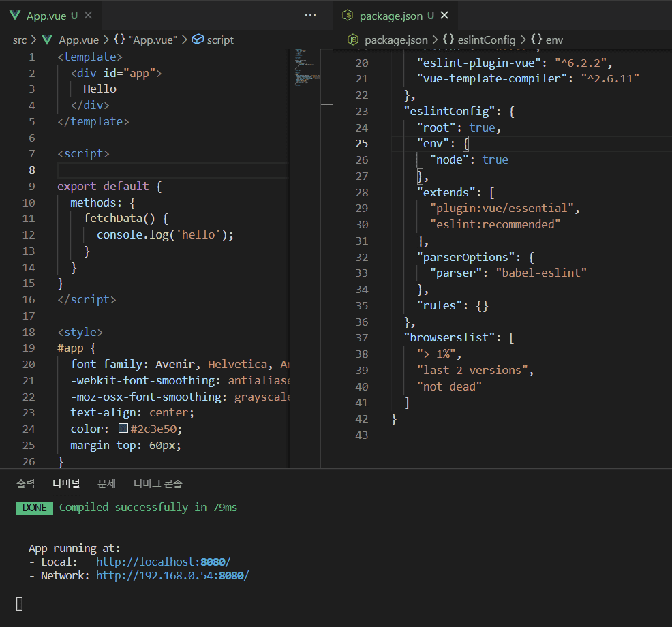Open the localhost:8080 link in terminal
672x627 pixels.
coord(163,562)
